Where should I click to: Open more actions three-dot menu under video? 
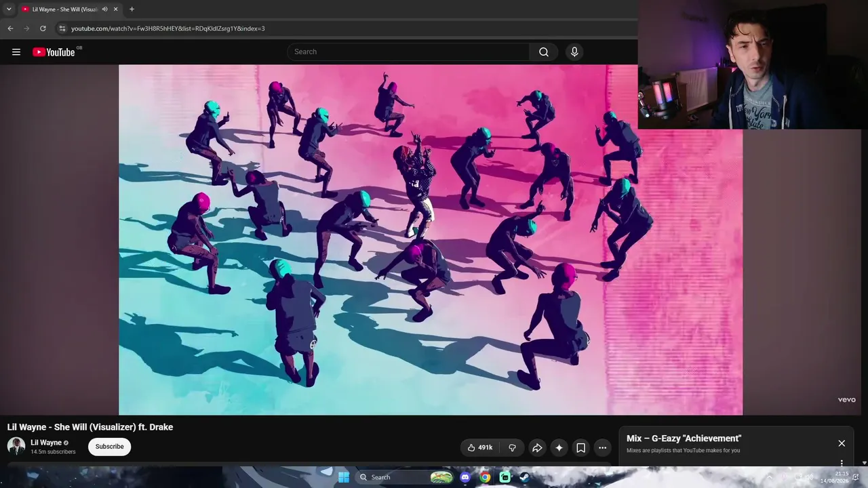[602, 447]
